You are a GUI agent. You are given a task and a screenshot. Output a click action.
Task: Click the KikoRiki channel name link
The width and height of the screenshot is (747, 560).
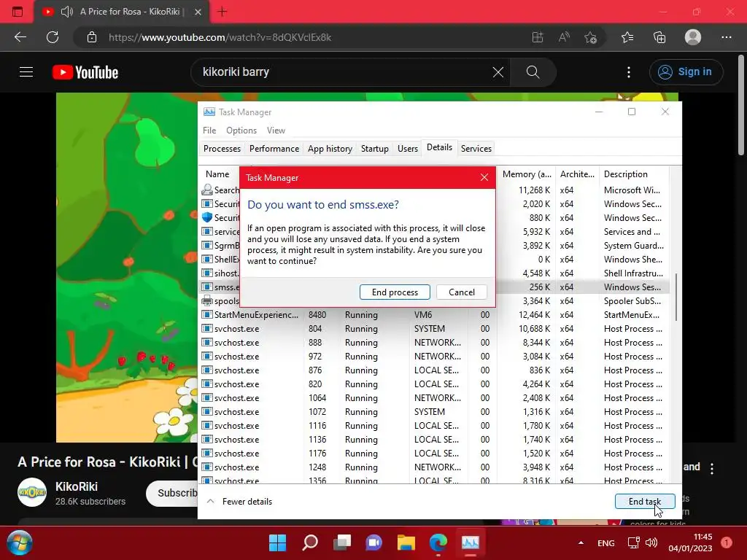click(x=77, y=486)
